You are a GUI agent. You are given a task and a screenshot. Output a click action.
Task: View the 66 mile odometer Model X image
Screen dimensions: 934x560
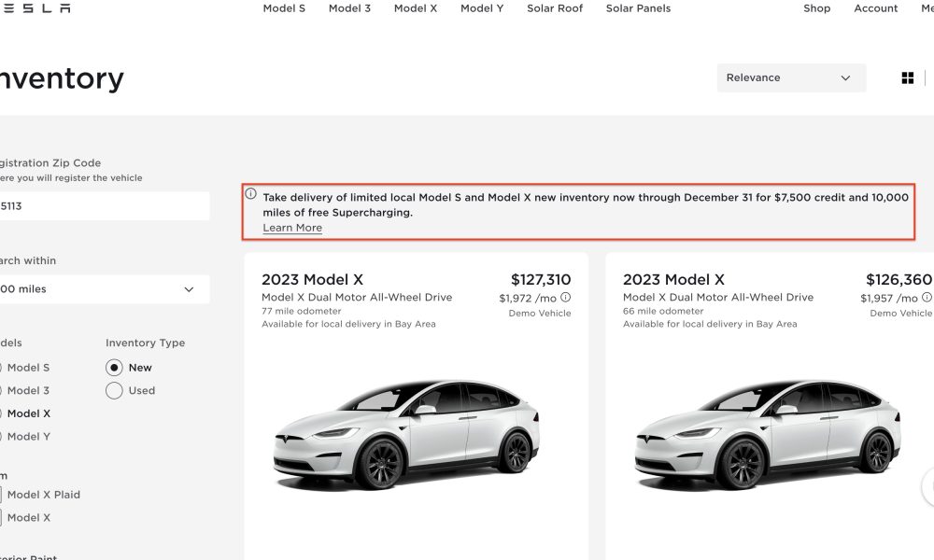click(768, 434)
